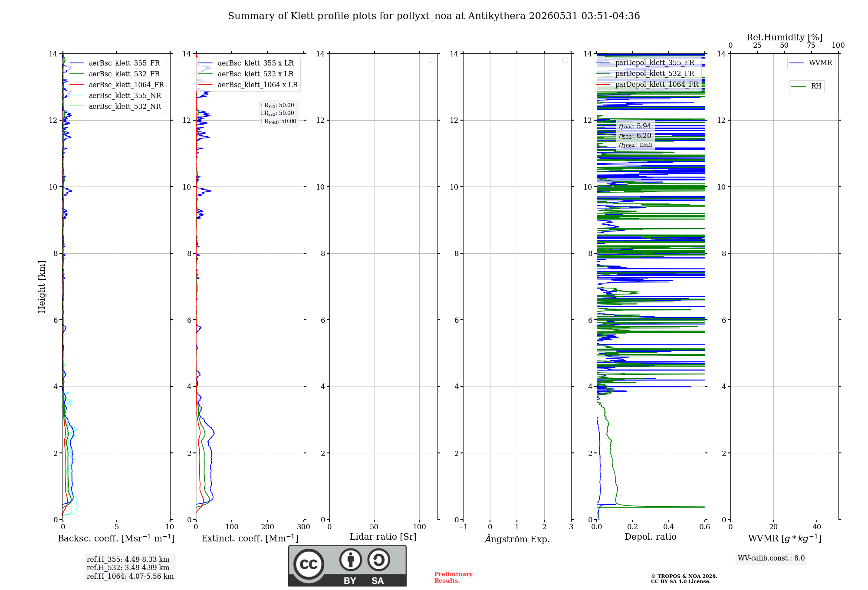Click the 0.6 tick on Depol. ratio axis

click(x=704, y=527)
